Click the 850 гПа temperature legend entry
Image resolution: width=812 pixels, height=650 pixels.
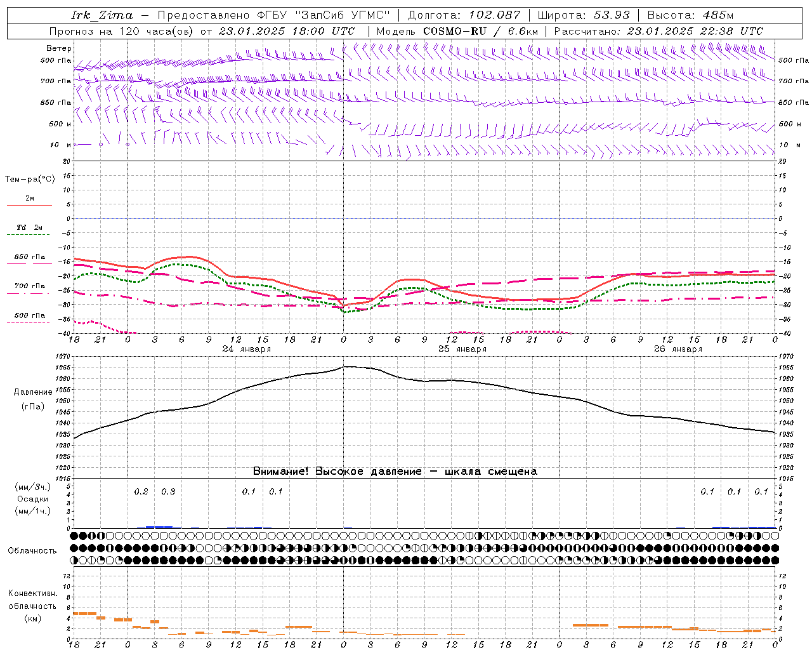click(x=30, y=257)
